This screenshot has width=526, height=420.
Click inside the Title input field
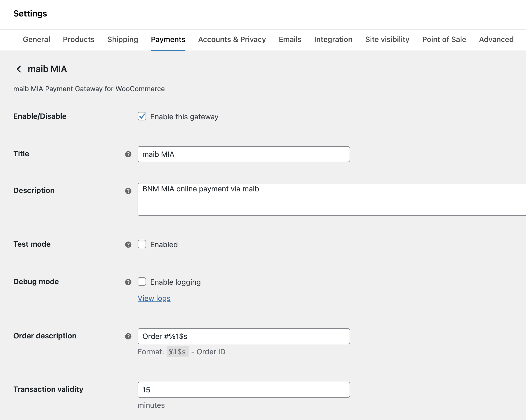(243, 154)
